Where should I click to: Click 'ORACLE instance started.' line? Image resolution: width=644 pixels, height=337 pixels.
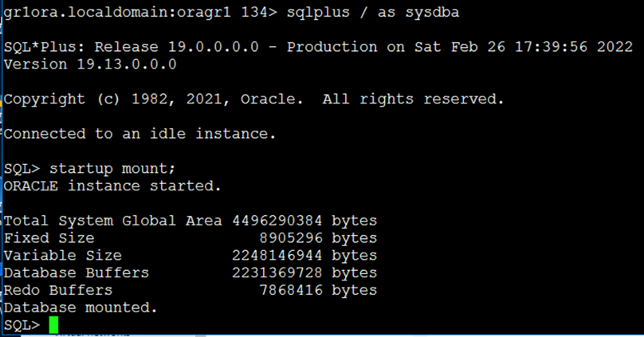(x=112, y=186)
